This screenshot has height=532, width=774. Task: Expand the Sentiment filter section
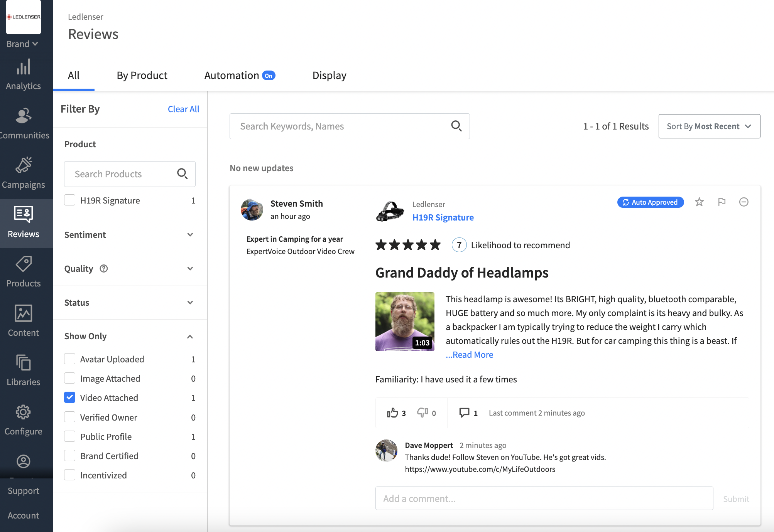(130, 235)
